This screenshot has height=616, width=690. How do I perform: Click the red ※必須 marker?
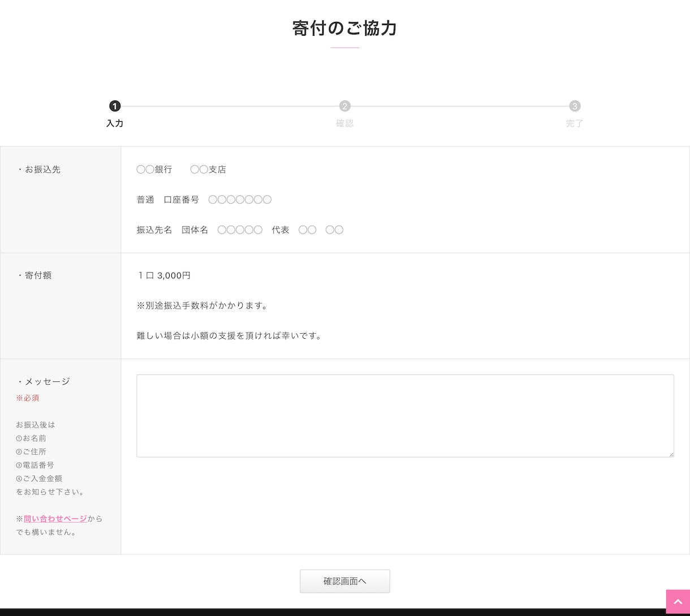(x=28, y=398)
